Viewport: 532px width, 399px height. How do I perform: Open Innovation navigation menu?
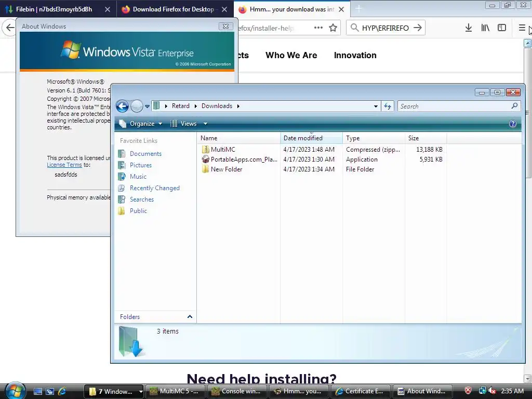355,55
